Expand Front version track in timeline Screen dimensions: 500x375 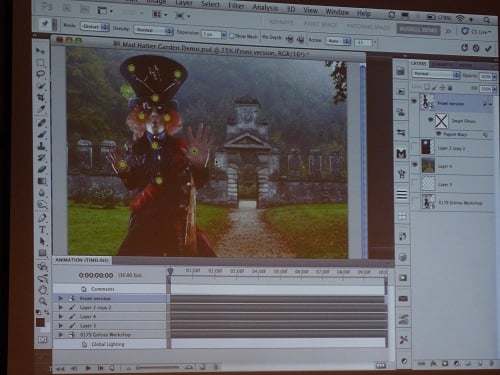(x=60, y=298)
